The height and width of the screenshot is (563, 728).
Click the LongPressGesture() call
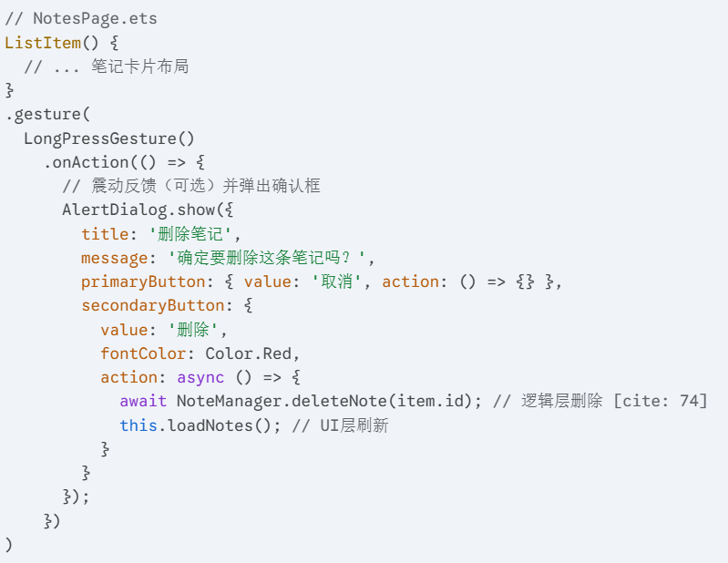coord(109,138)
